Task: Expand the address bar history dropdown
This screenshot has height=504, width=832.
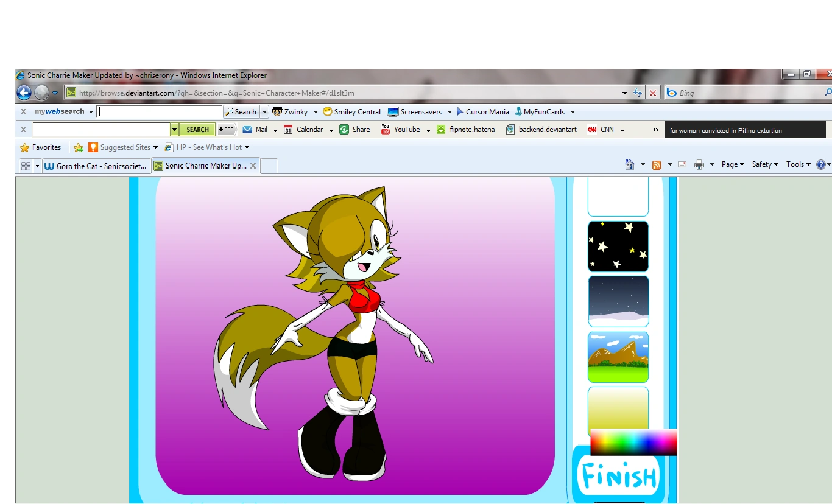Action: tap(624, 93)
